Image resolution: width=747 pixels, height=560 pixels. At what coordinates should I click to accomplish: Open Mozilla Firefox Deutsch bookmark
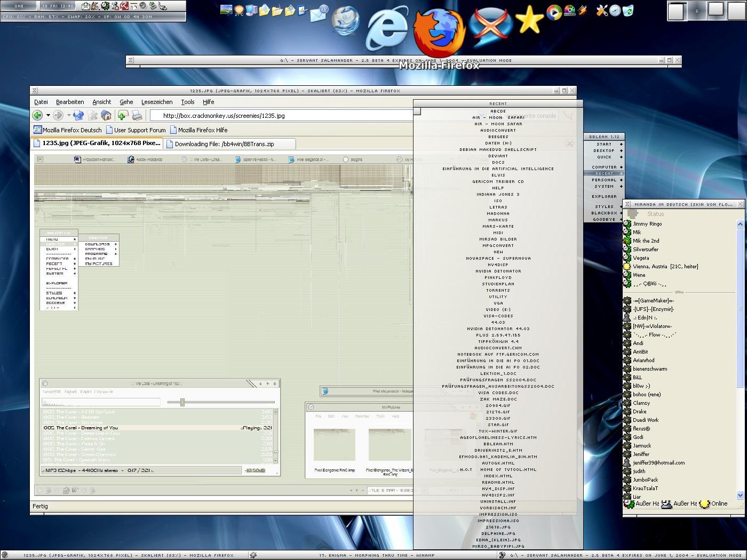68,130
